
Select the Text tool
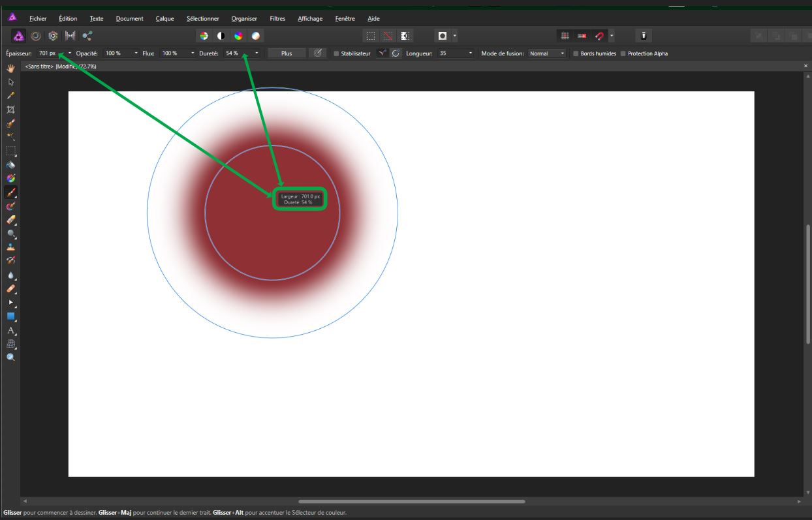click(11, 331)
